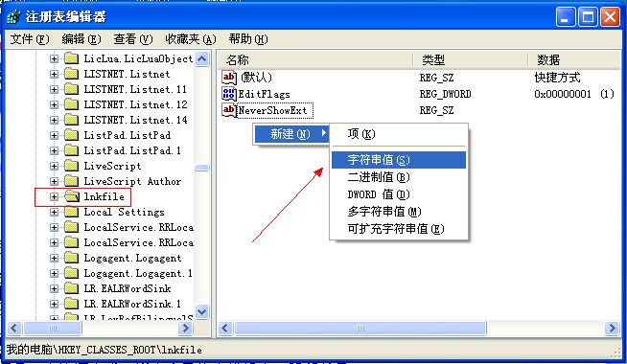This screenshot has height=364, width=627.
Task: Click the tree pane scroll-left arrow
Action: pos(14,329)
